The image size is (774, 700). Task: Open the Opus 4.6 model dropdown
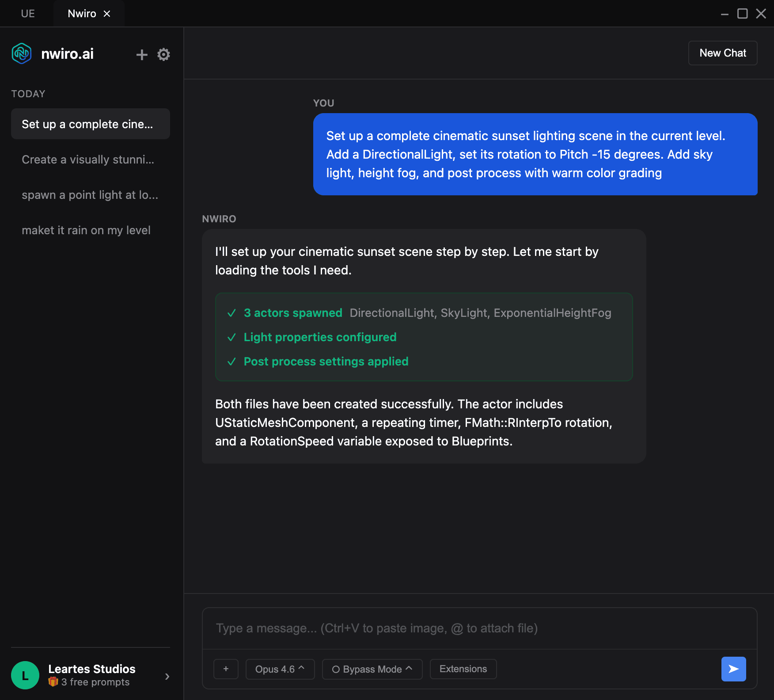(280, 669)
